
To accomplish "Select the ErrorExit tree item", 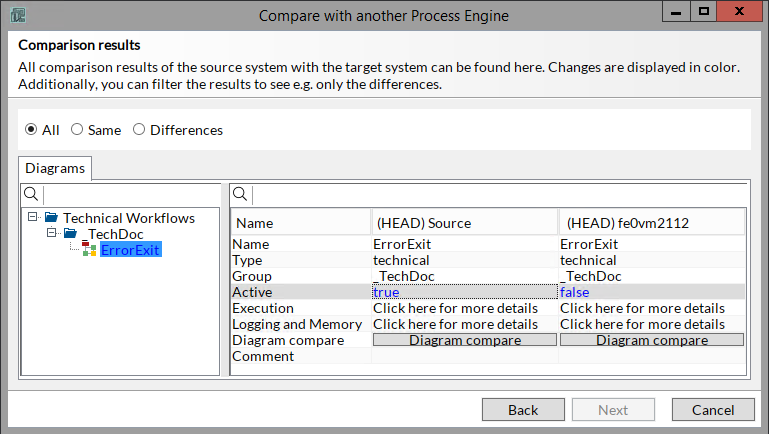I will 130,249.
